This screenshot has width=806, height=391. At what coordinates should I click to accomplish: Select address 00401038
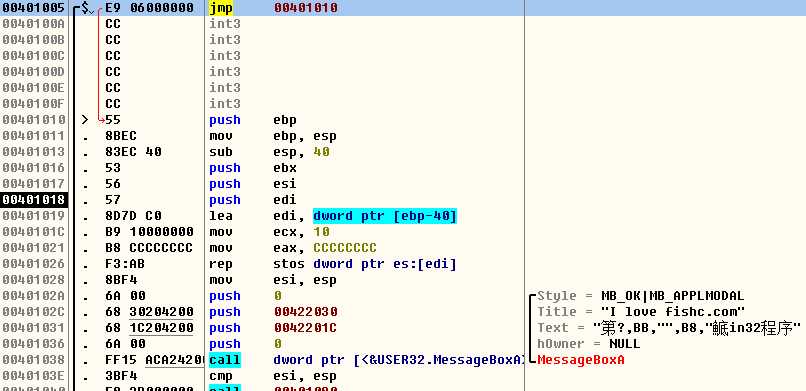click(x=33, y=360)
